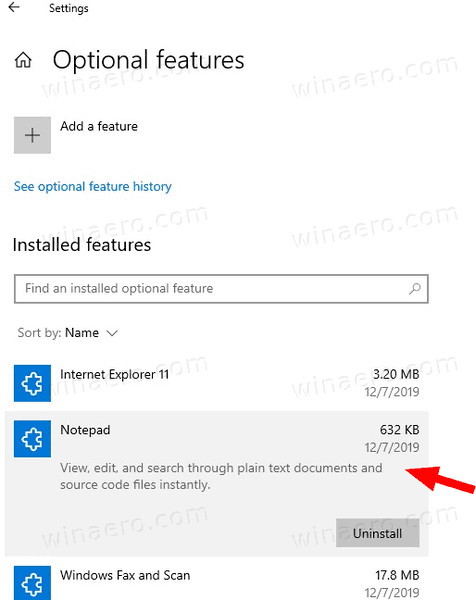476x600 pixels.
Task: Click the search magnifier icon
Action: [x=414, y=289]
